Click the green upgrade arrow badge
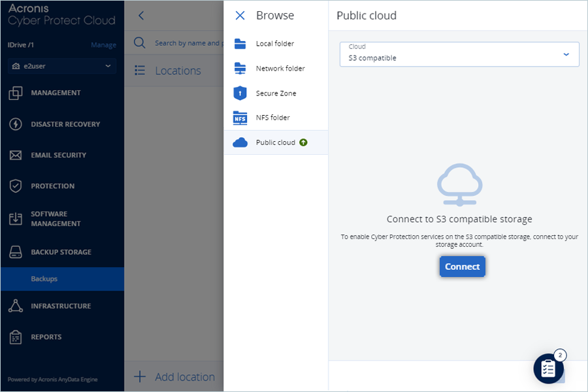 pyautogui.click(x=303, y=142)
